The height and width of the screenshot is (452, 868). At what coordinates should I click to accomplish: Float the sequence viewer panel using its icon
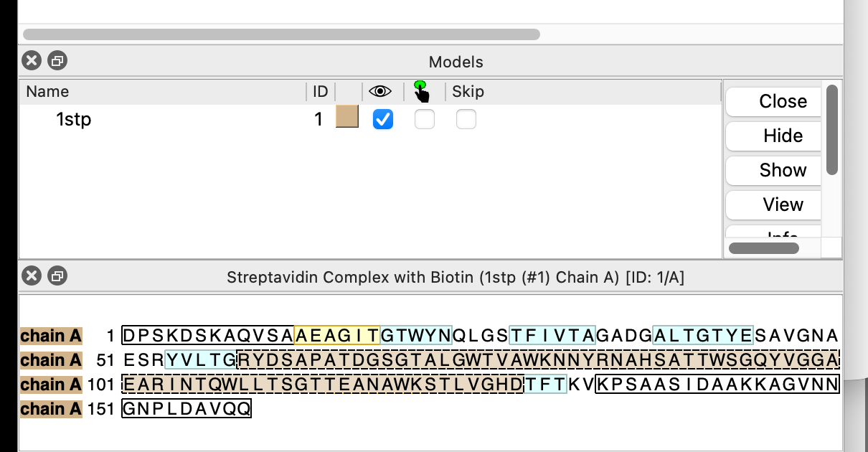57,276
